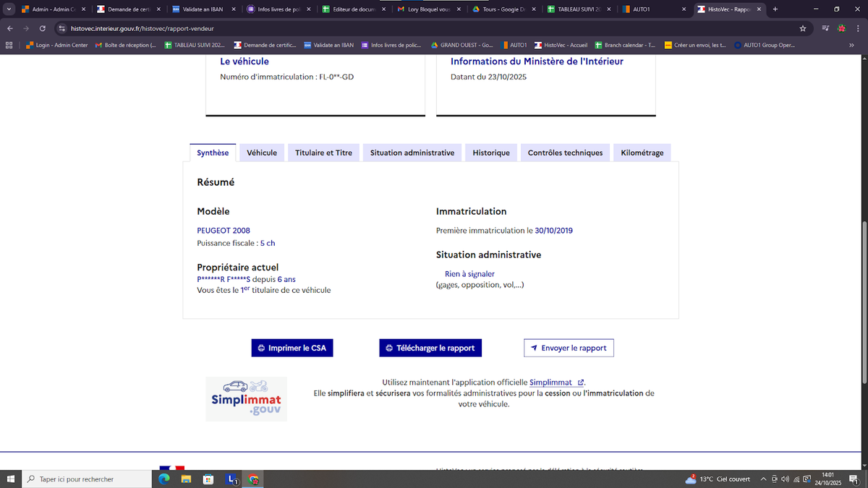Show more bookmarks with the double chevron
The image size is (868, 488).
pyautogui.click(x=851, y=45)
